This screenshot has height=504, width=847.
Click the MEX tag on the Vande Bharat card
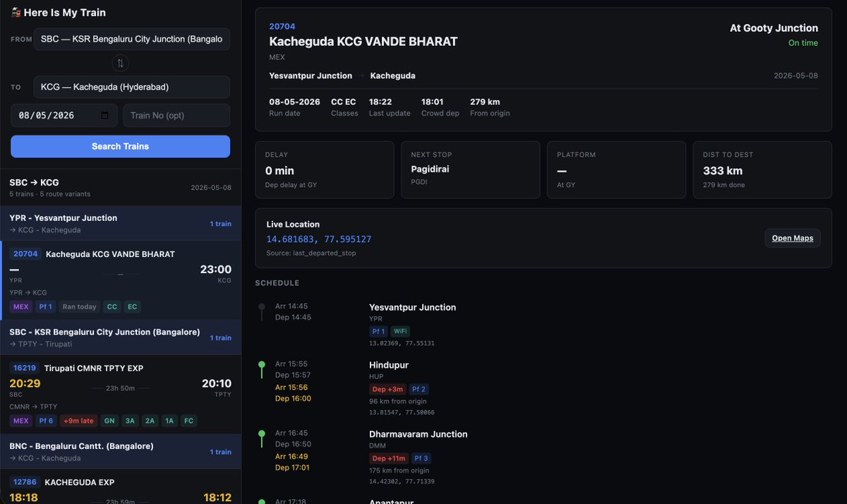click(x=21, y=306)
